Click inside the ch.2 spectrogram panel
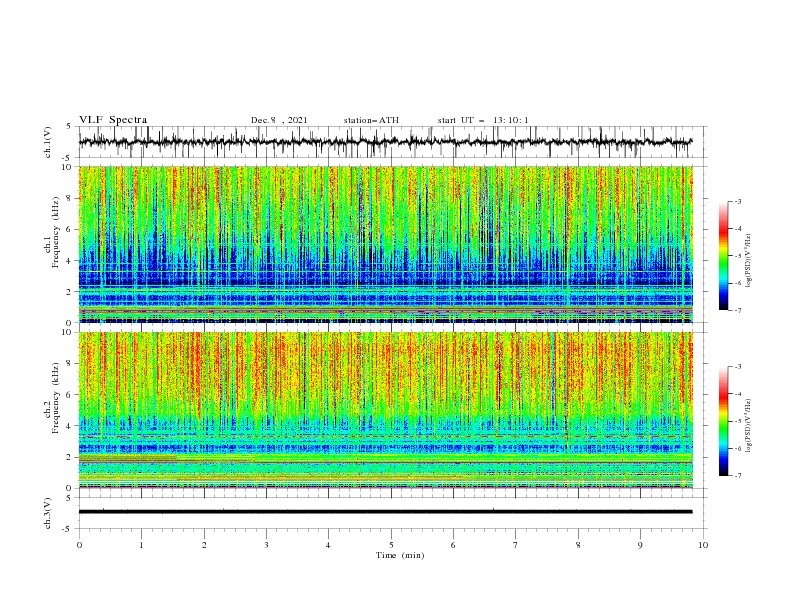The width and height of the screenshot is (792, 612). 386,410
